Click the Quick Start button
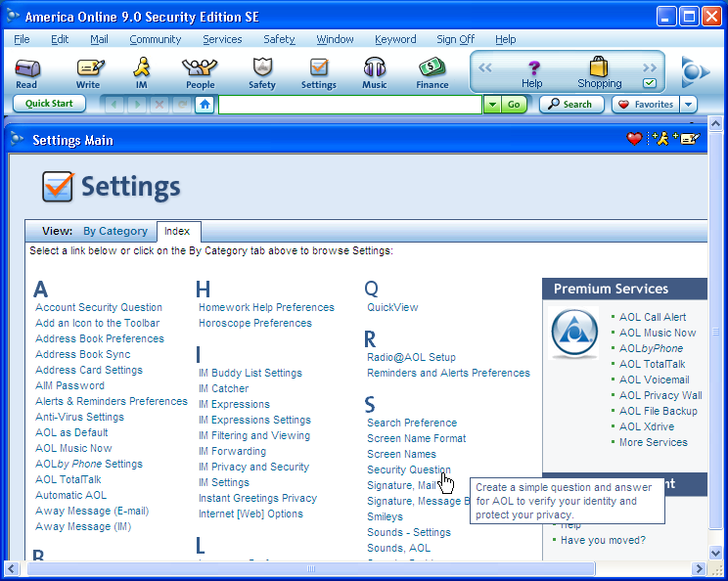The height and width of the screenshot is (581, 728). point(49,104)
